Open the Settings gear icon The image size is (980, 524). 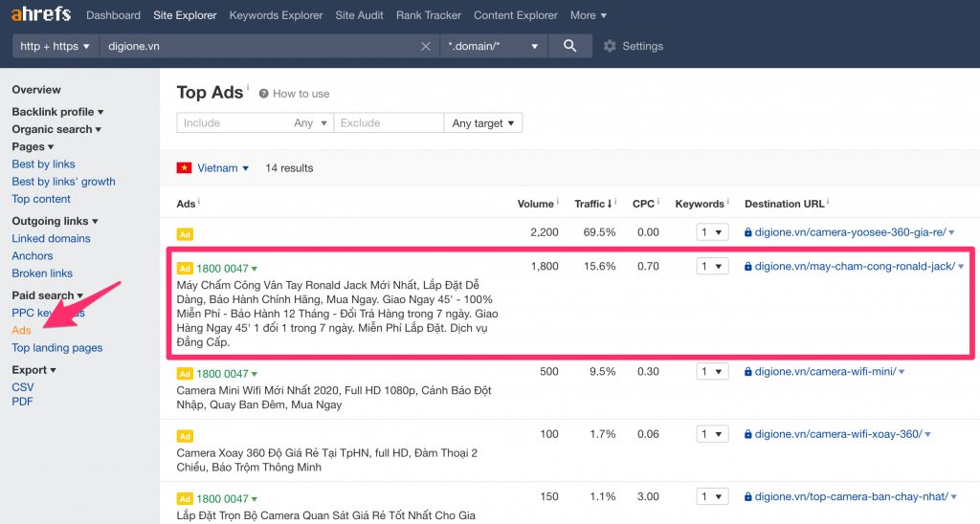pyautogui.click(x=610, y=46)
